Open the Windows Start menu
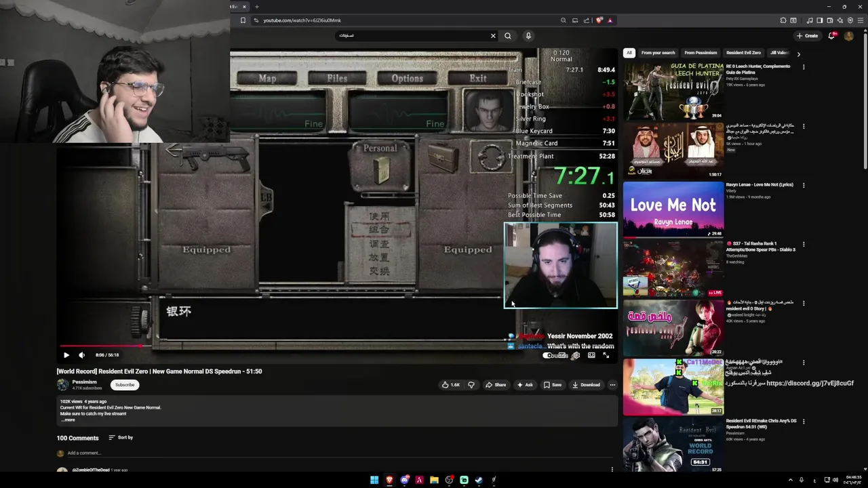 coord(374,480)
